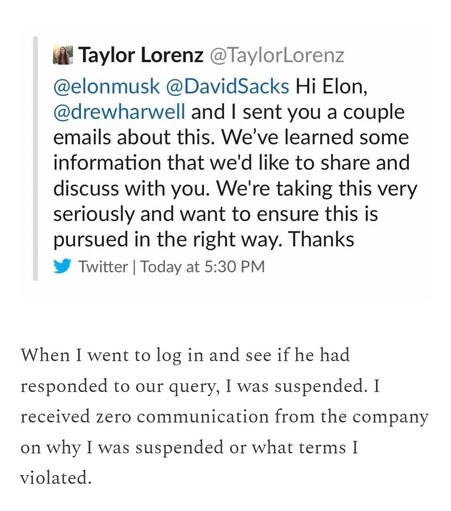Open the @drewharwell mention link
This screenshot has height=511, width=451.
tap(119, 112)
